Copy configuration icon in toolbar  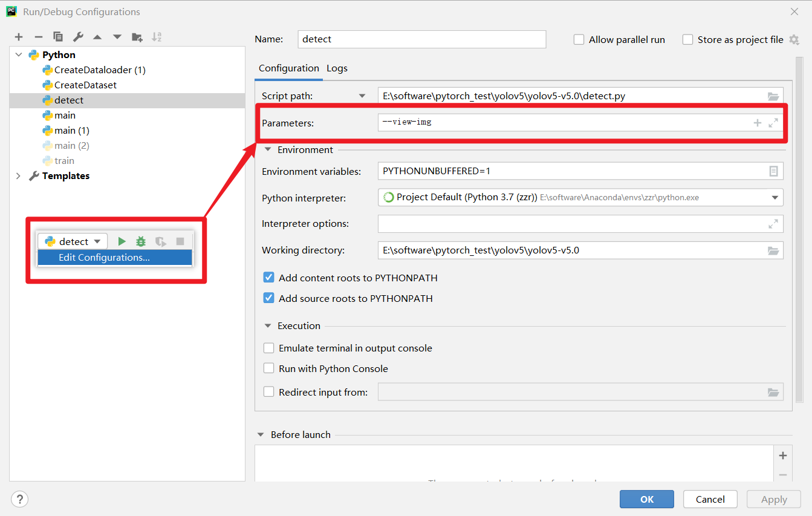(58, 37)
